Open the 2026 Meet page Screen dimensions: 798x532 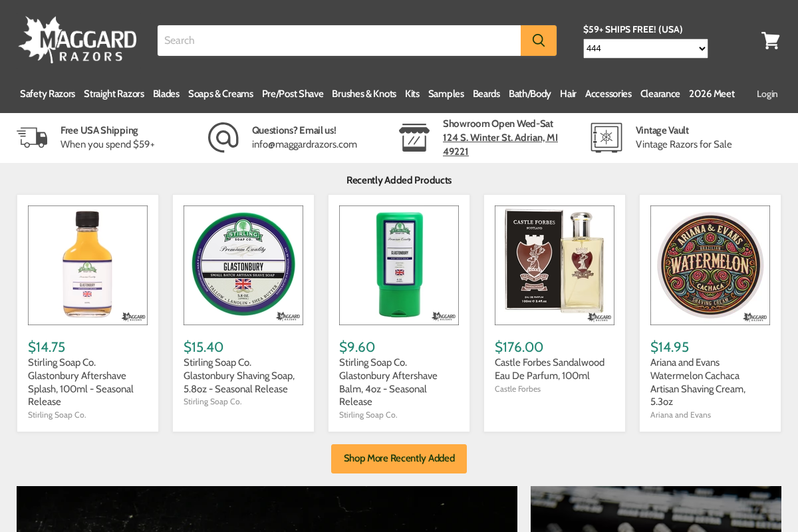coord(712,94)
